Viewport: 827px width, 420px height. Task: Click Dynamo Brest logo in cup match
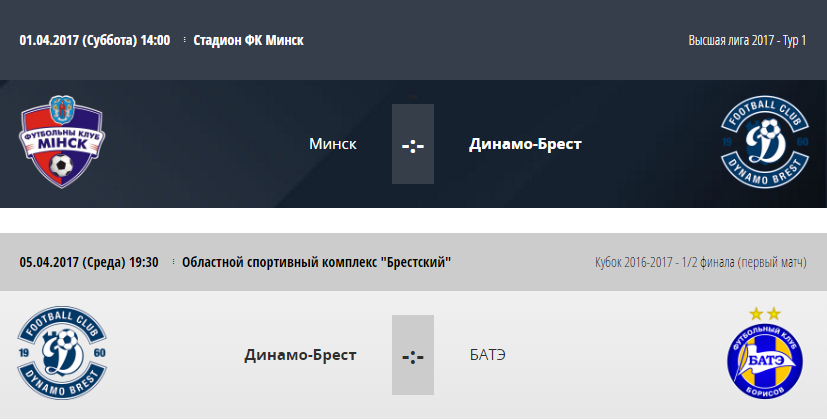pos(62,353)
